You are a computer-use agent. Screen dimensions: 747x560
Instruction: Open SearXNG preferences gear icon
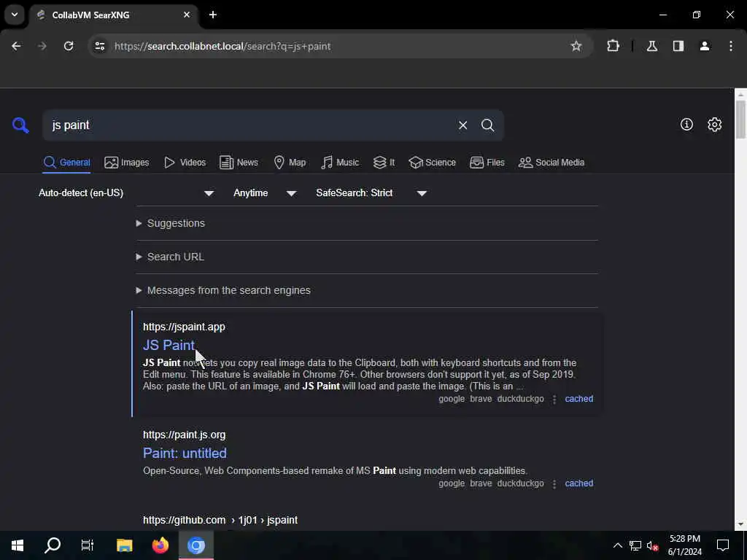tap(715, 124)
